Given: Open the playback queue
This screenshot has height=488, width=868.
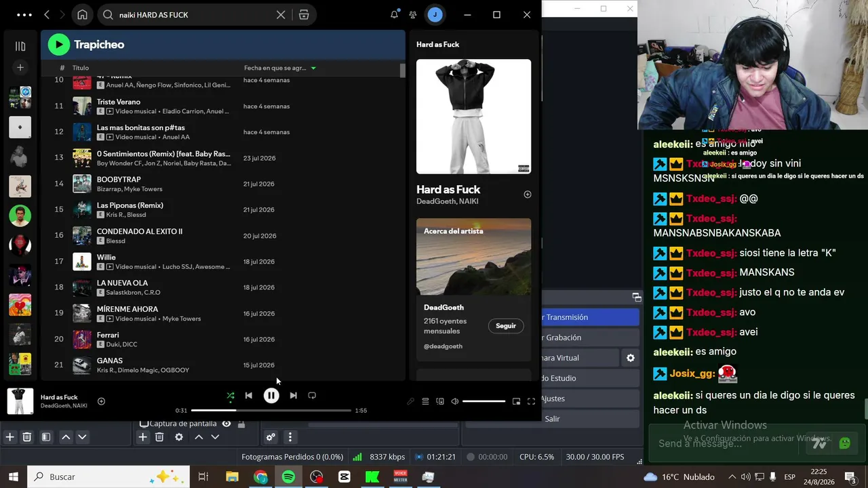Looking at the screenshot, I should pos(425,401).
